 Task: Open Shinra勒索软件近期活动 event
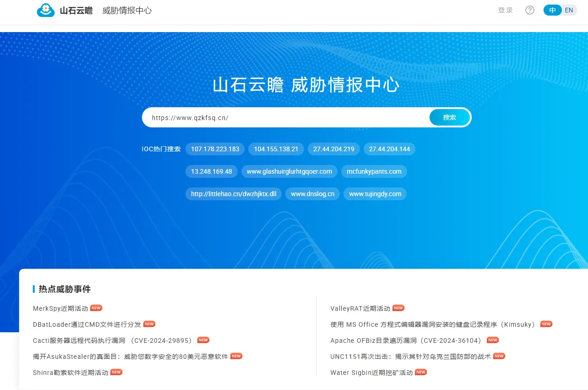[x=71, y=373]
